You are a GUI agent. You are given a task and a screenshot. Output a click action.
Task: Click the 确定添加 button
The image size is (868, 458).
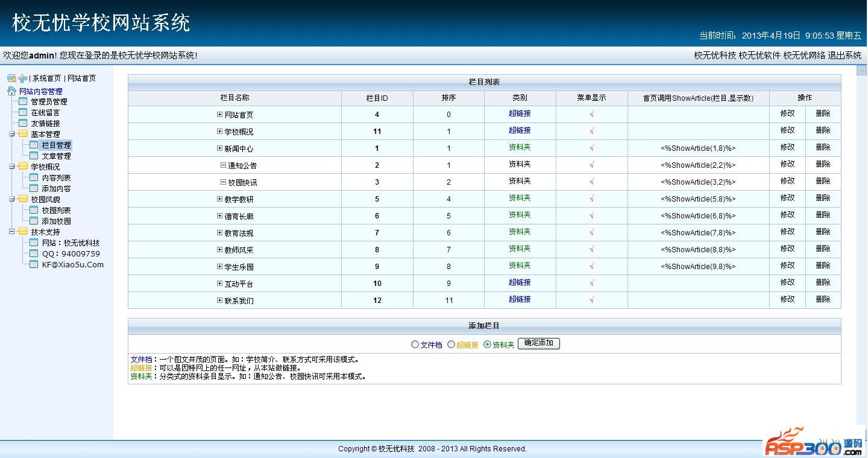(x=539, y=343)
